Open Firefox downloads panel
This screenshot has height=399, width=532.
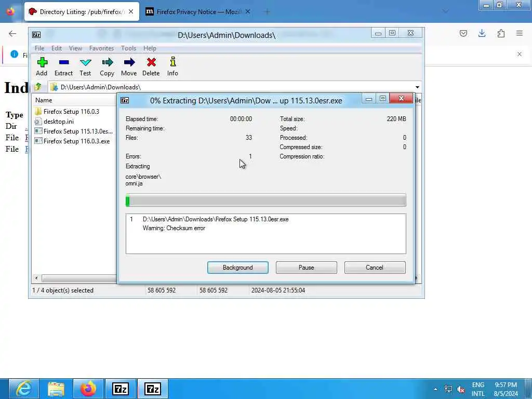(x=482, y=33)
